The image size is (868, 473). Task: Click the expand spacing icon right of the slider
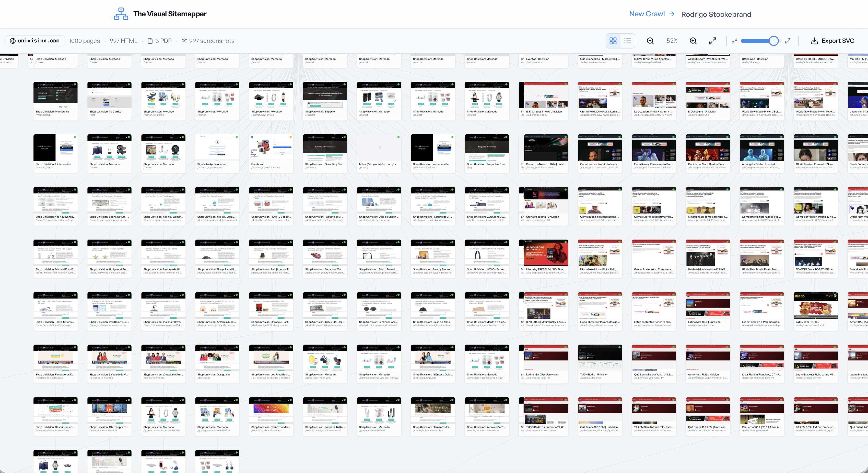(788, 41)
